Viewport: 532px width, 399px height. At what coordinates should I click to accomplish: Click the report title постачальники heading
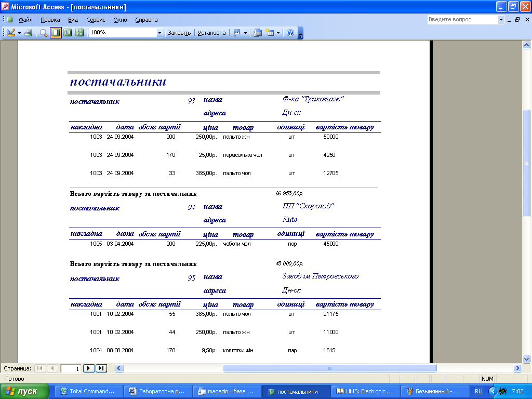[118, 82]
